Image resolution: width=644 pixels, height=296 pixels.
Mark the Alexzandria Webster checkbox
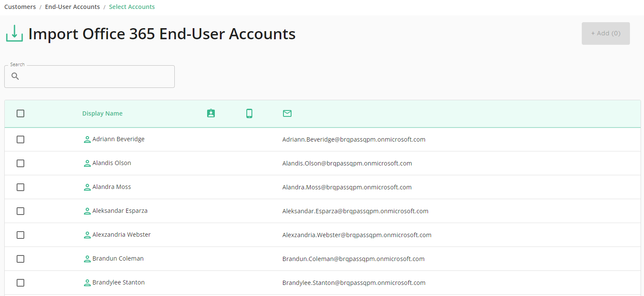pyautogui.click(x=20, y=235)
